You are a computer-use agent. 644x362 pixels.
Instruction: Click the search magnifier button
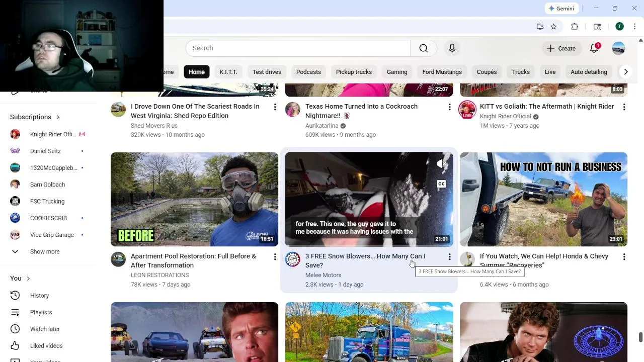click(x=423, y=48)
